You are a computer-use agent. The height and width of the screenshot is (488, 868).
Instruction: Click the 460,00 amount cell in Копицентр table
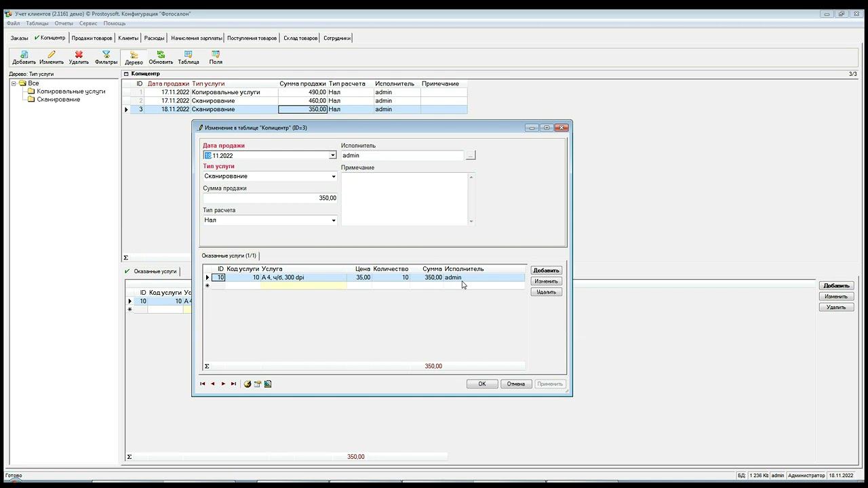[x=303, y=101]
